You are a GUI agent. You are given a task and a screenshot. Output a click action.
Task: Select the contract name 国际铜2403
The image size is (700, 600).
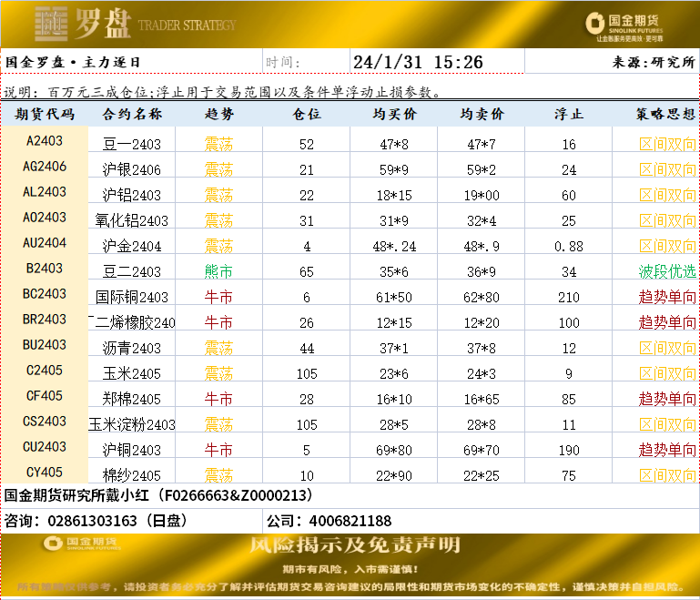pos(132,297)
